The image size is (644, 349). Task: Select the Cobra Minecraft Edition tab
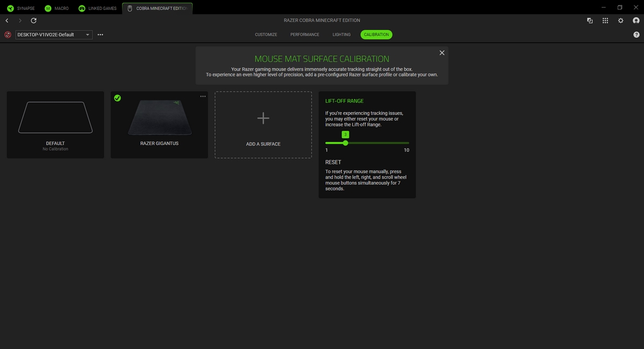click(157, 8)
